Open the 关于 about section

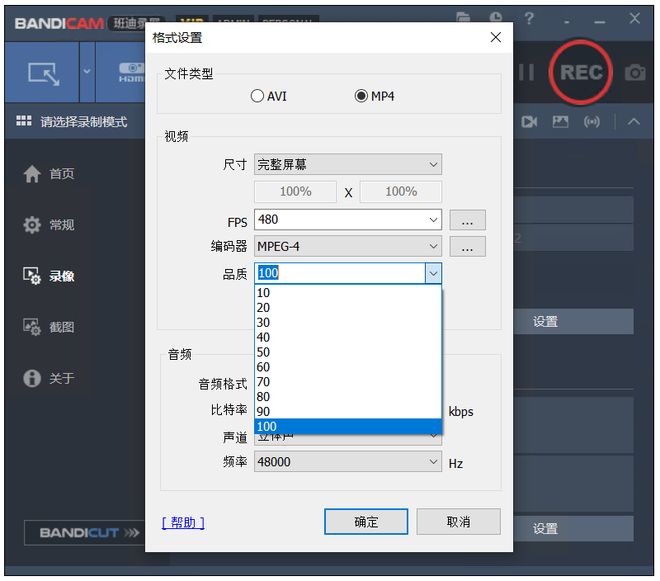[49, 378]
